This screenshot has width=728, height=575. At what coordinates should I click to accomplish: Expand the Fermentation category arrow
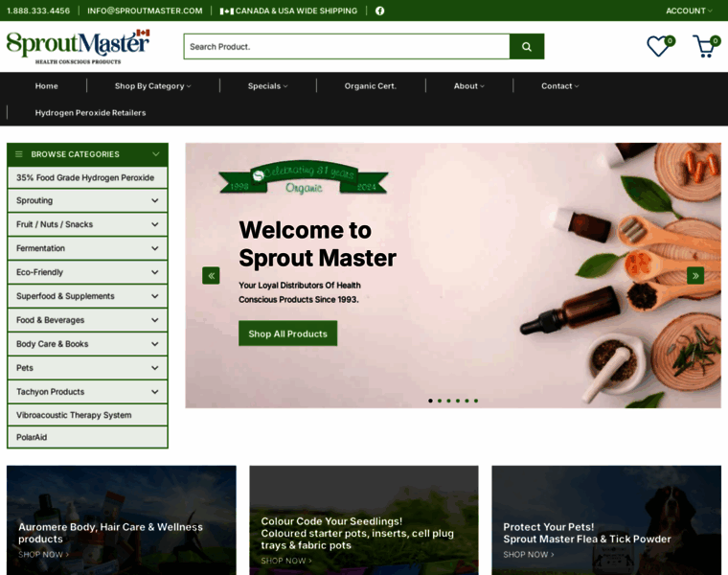(x=155, y=248)
